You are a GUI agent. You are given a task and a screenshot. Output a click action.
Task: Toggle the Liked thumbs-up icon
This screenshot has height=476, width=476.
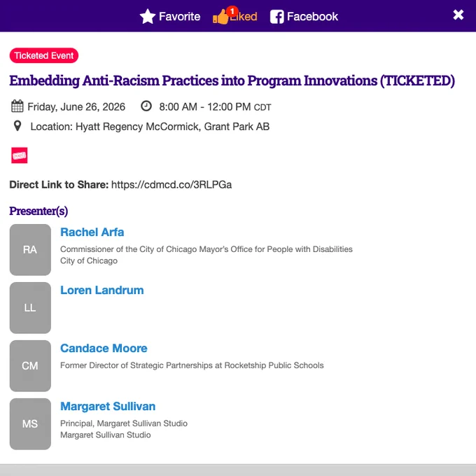220,17
